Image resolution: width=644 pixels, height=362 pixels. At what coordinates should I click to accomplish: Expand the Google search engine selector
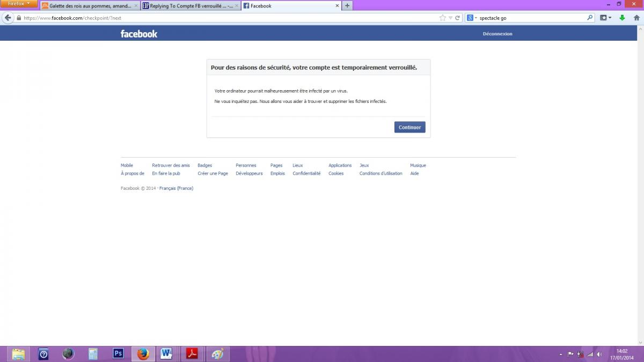click(x=472, y=18)
